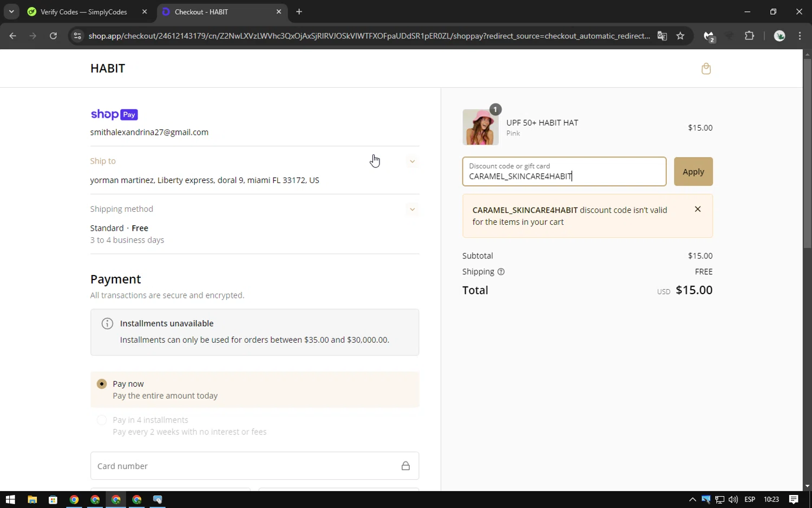Select the Pay now radio option
This screenshot has width=812, height=508.
102,384
